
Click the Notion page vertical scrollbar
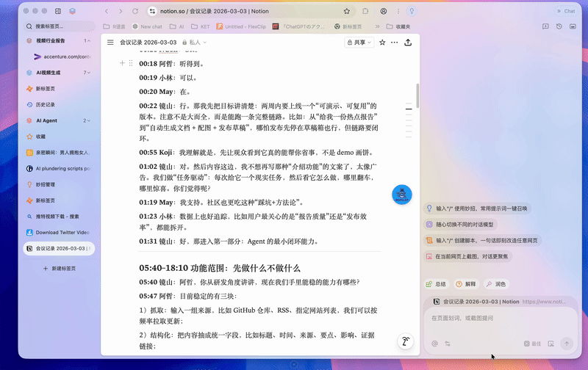[x=417, y=95]
